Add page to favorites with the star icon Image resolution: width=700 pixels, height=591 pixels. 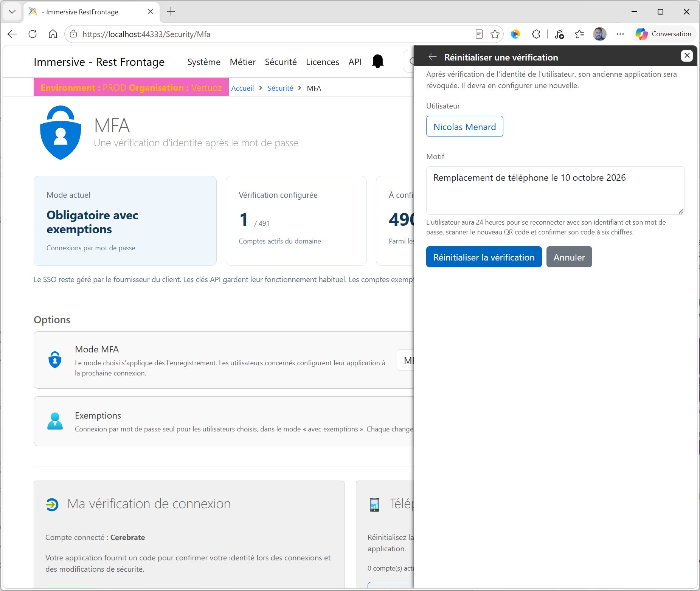pos(495,34)
